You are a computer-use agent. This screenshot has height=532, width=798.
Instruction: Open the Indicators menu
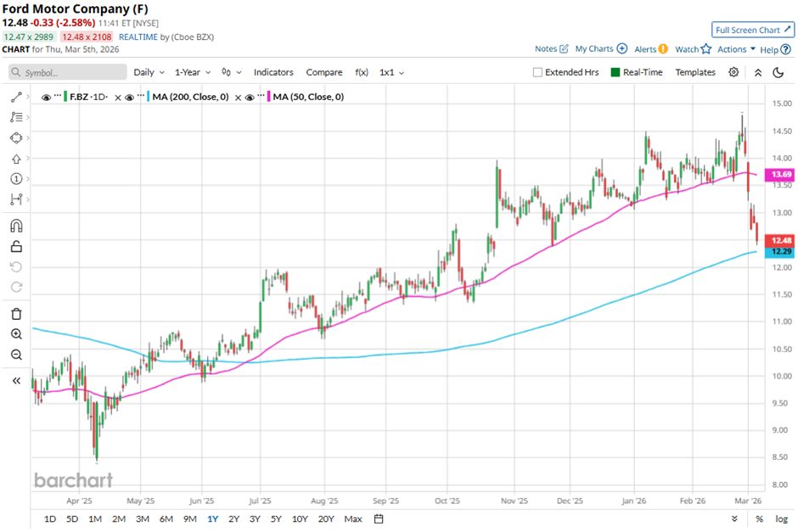pyautogui.click(x=273, y=72)
